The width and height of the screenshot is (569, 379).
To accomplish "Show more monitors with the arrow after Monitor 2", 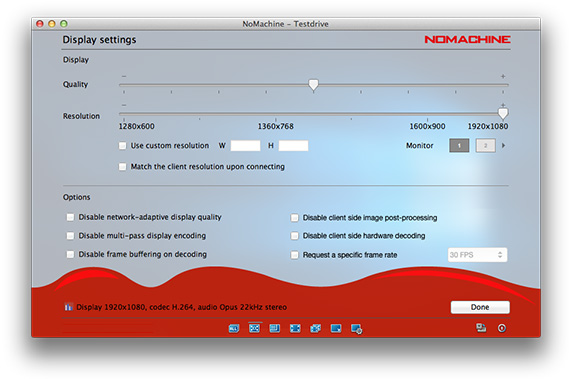I will (503, 146).
